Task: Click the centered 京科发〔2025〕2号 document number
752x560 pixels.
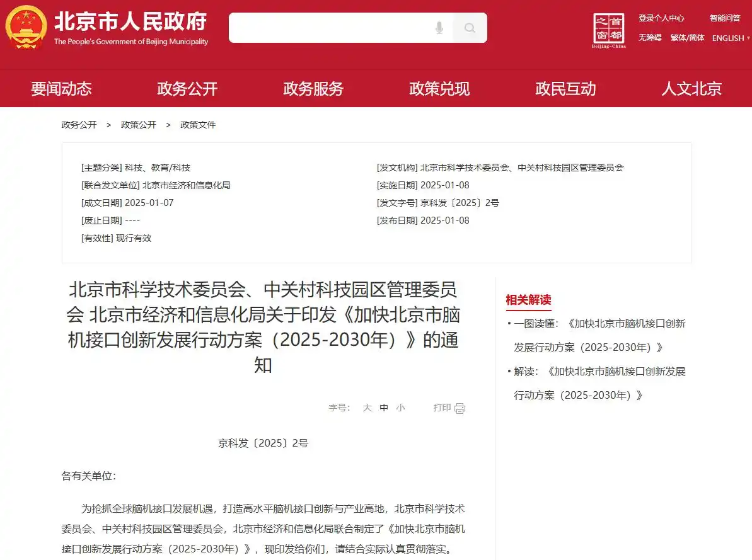Action: [x=263, y=443]
